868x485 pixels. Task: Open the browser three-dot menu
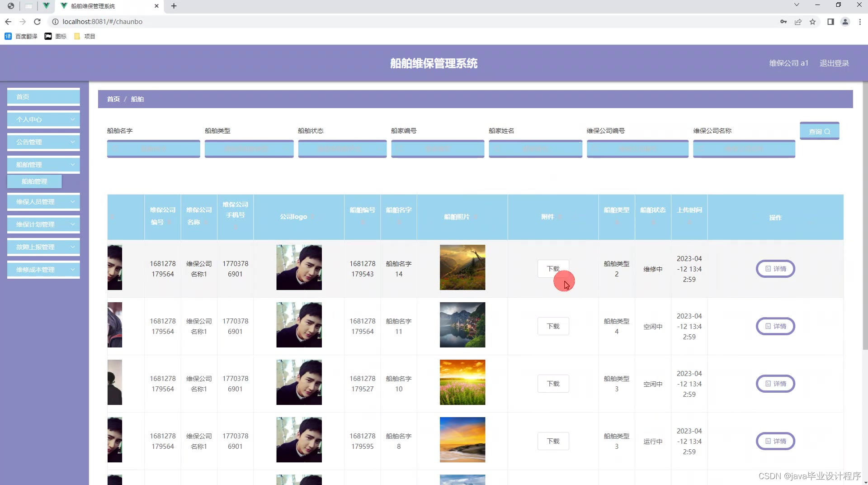(860, 21)
